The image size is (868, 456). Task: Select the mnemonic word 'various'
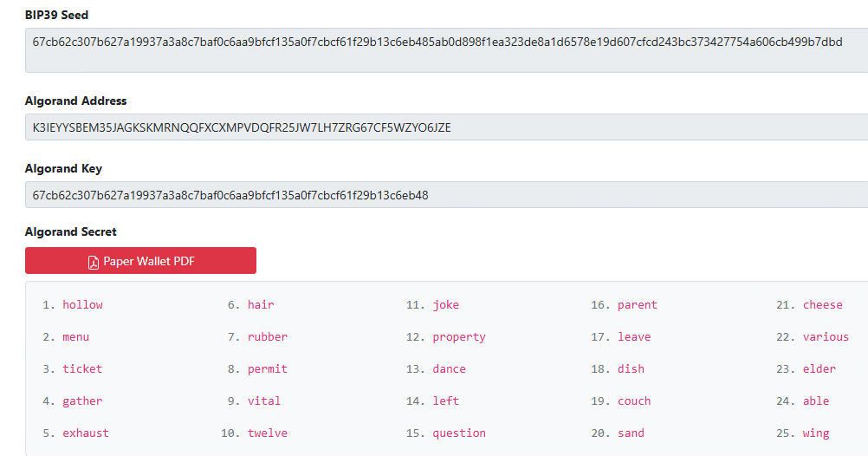(x=826, y=336)
